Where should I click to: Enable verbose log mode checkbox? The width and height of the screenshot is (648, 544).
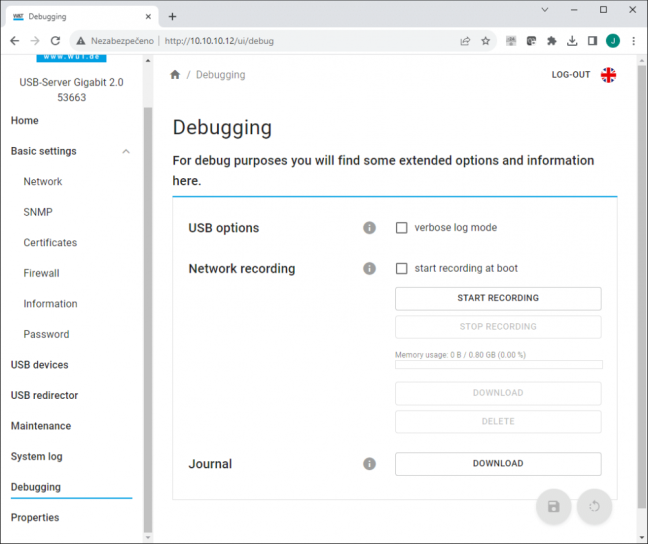click(x=401, y=227)
